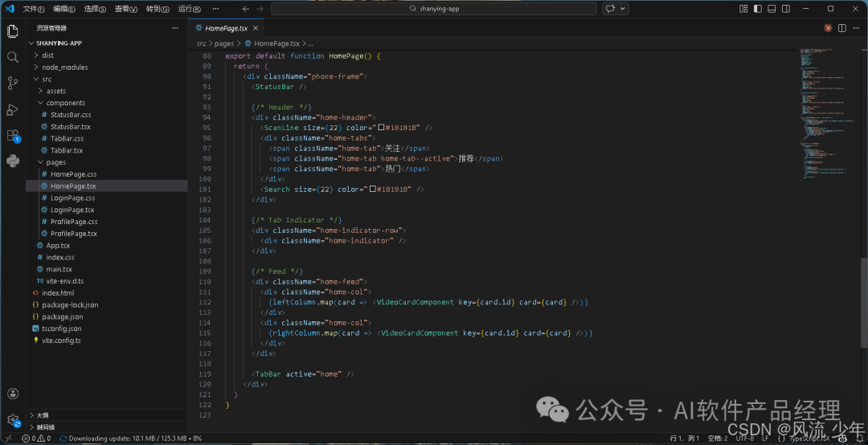The height and width of the screenshot is (445, 868).
Task: Open TabBar.css in the file tree
Action: pos(67,138)
